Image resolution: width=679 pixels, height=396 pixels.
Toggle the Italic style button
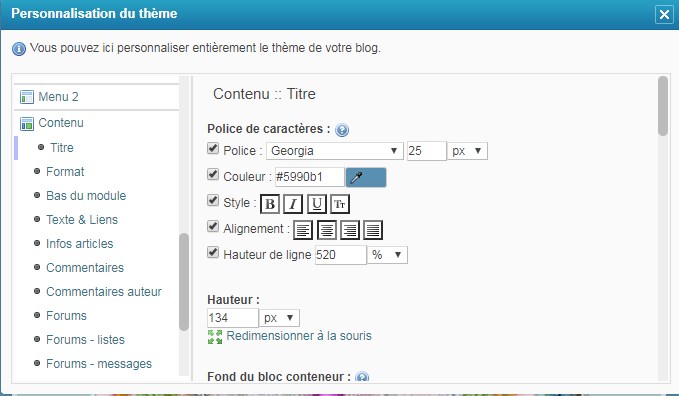293,204
